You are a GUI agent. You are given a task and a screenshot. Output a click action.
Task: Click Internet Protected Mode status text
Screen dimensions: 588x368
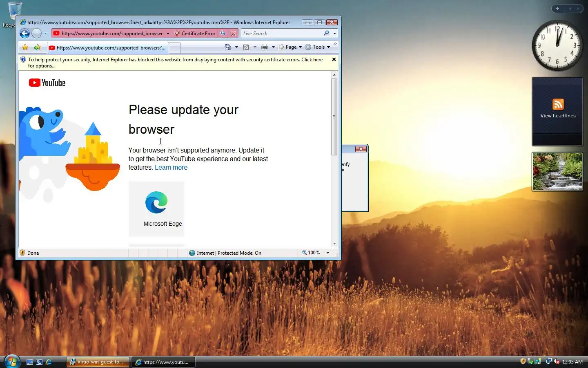click(x=229, y=253)
